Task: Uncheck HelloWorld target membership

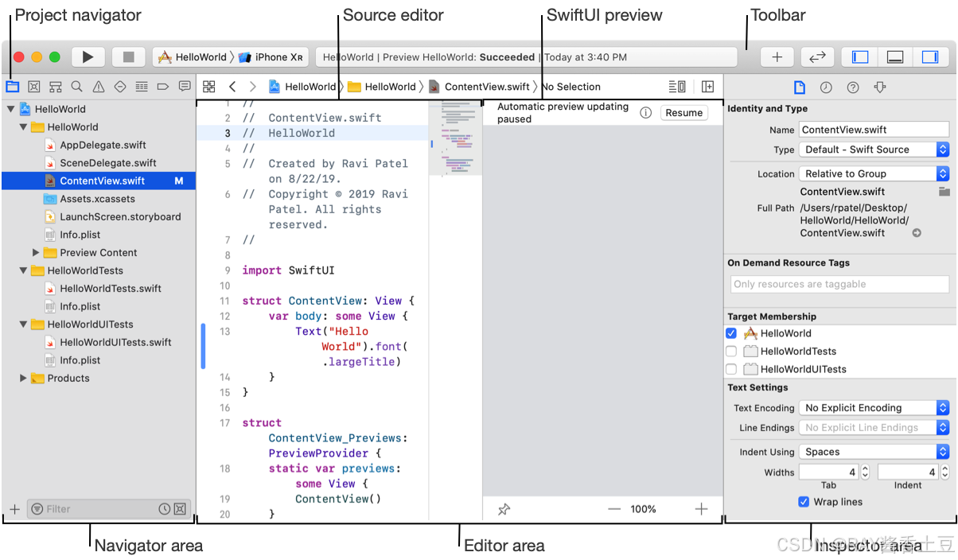Action: click(x=731, y=333)
